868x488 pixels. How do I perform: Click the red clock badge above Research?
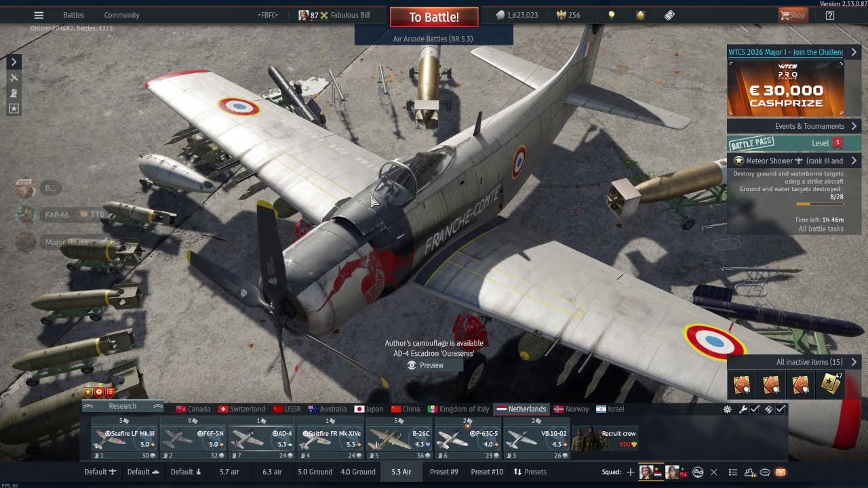tap(99, 392)
